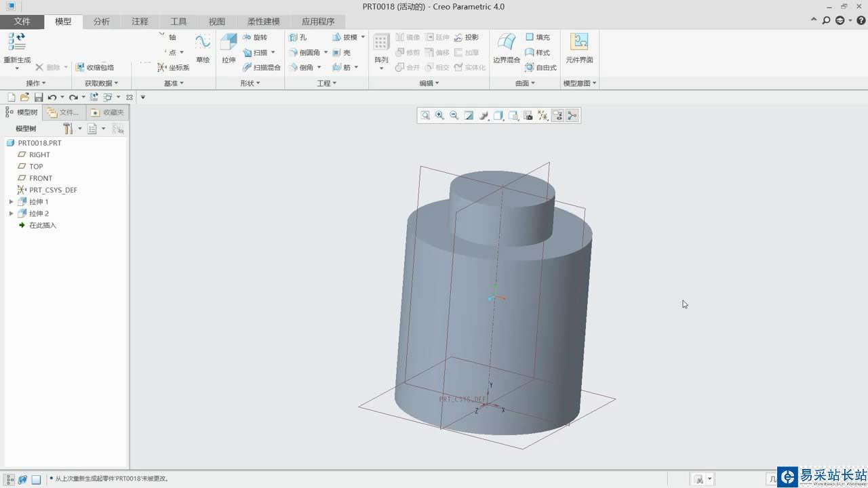
Task: Select the FRONT datum plane in tree
Action: point(41,178)
